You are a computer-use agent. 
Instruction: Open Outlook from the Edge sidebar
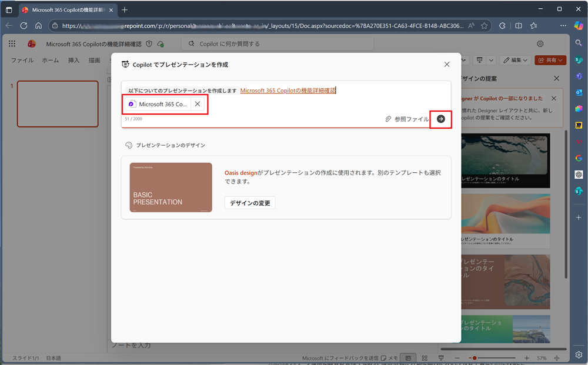coord(579,92)
